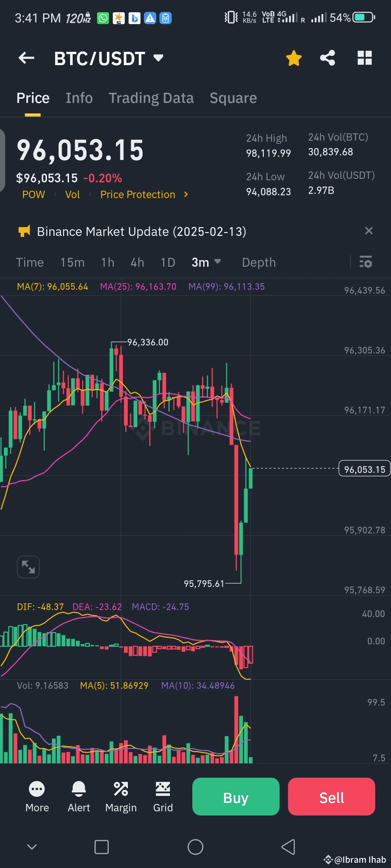The width and height of the screenshot is (391, 868).
Task: Open chart indicator settings beside Depth
Action: click(365, 262)
